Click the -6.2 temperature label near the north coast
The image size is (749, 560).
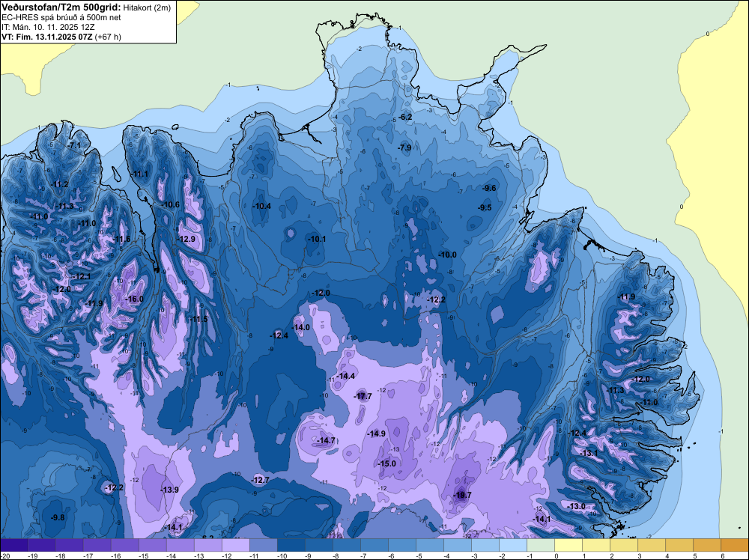click(405, 117)
